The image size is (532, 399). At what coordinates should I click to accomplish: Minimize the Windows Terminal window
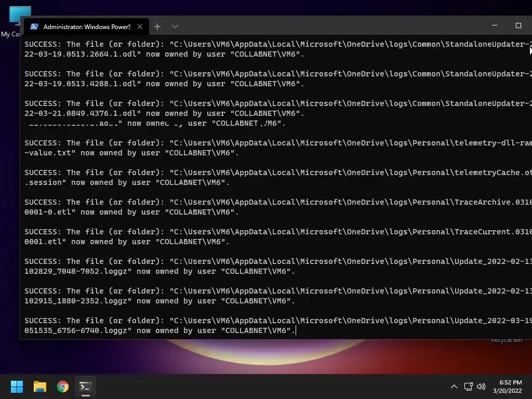495,25
